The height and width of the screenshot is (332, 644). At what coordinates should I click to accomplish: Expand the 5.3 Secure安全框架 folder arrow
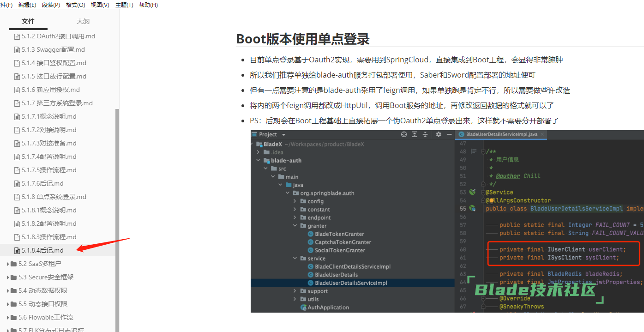tap(8, 277)
